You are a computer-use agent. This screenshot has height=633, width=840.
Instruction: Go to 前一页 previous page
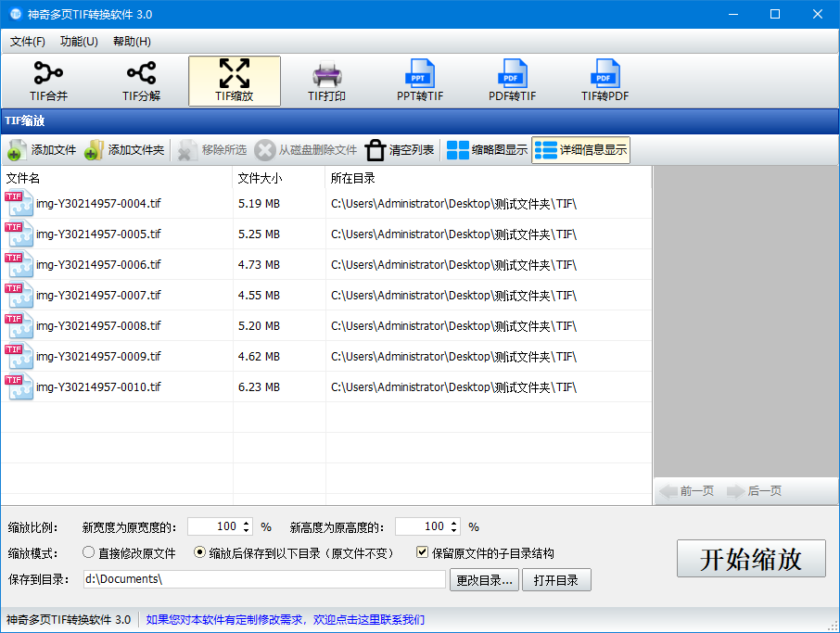[687, 491]
